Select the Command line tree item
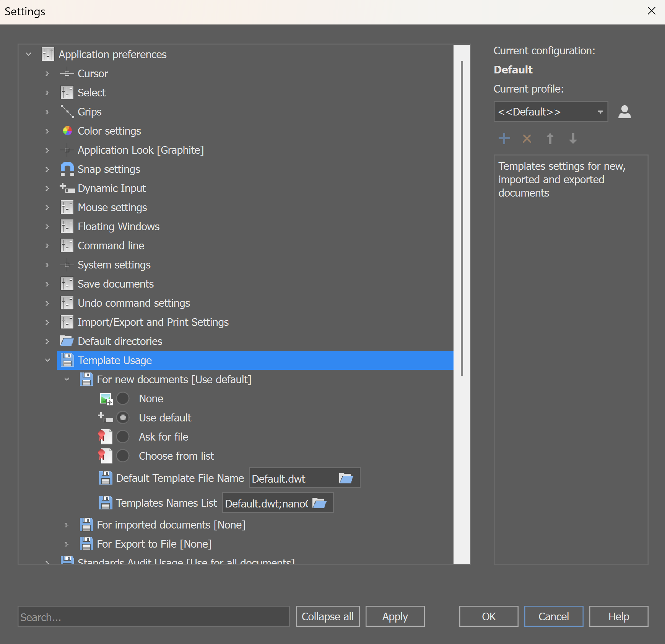Screen dimensions: 665x644 (x=111, y=246)
